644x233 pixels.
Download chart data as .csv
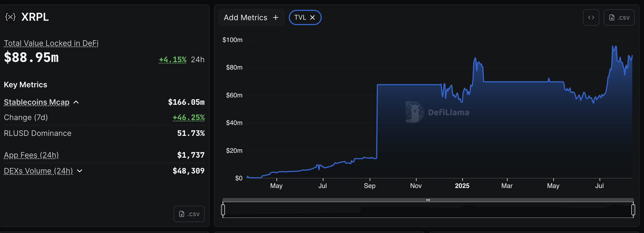pos(619,17)
